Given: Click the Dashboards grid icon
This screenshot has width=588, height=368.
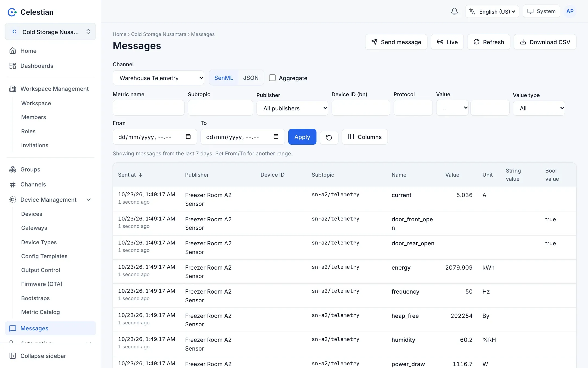Looking at the screenshot, I should [13, 66].
